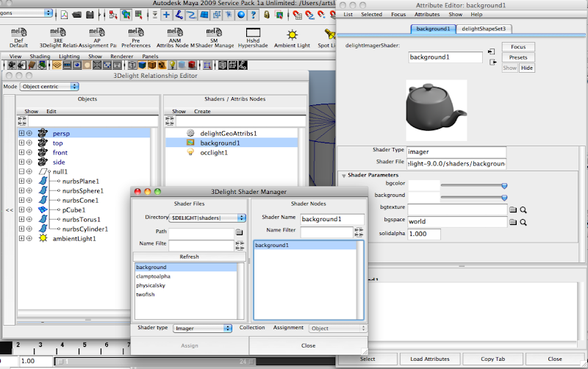The image size is (588, 369).
Task: Click the camera icon in viewport toolbar
Action: [12, 65]
